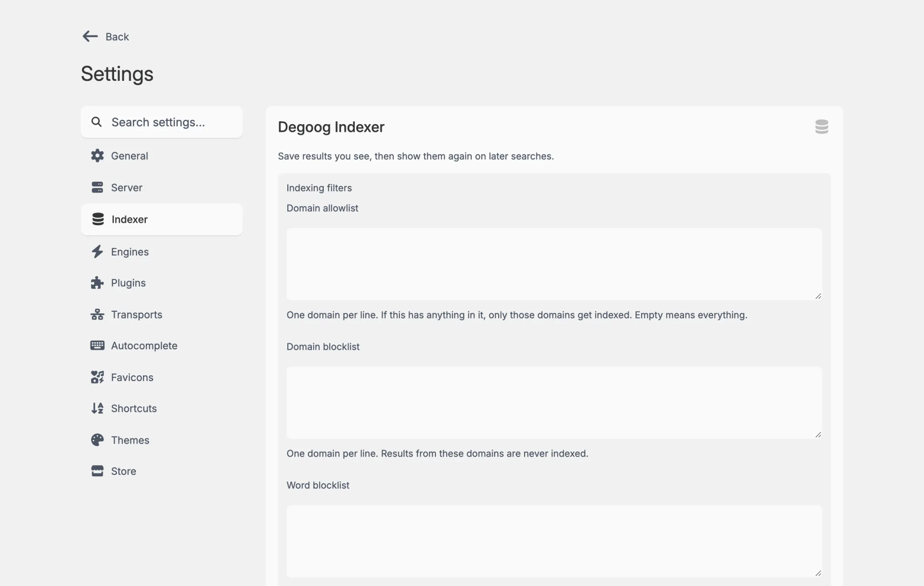Click the Back link text
The width and height of the screenshot is (924, 586).
(117, 37)
